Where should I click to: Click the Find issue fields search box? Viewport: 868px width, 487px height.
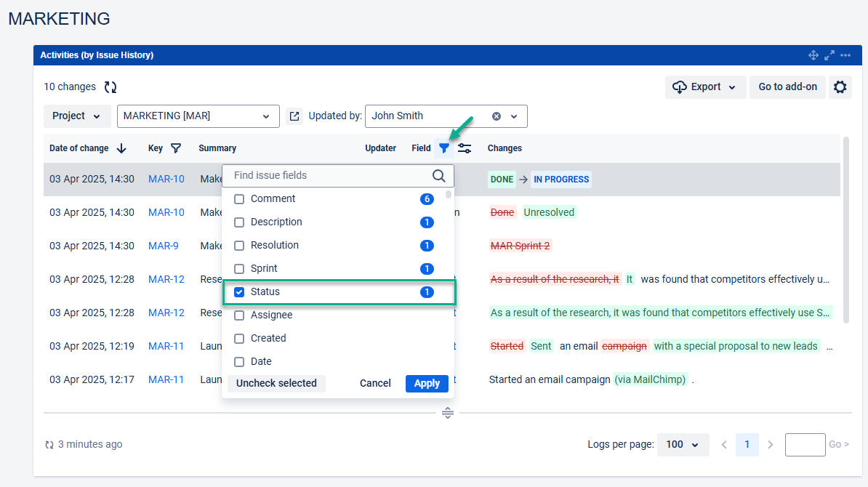pyautogui.click(x=331, y=176)
